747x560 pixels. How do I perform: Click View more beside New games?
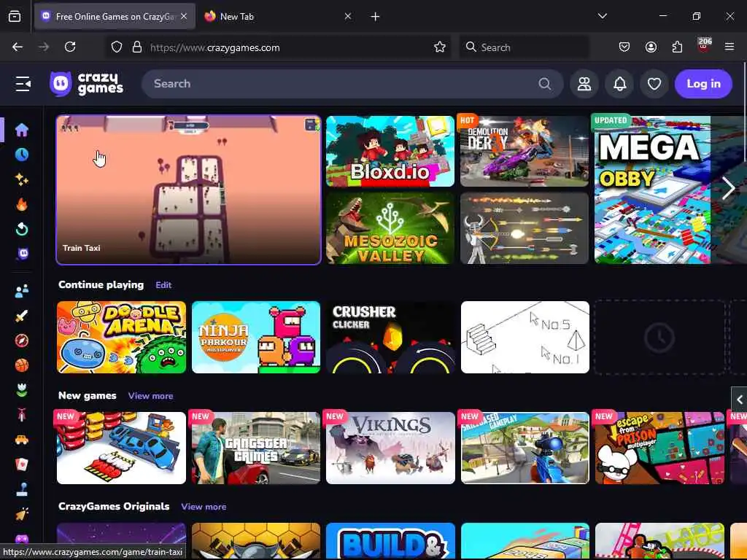(150, 396)
